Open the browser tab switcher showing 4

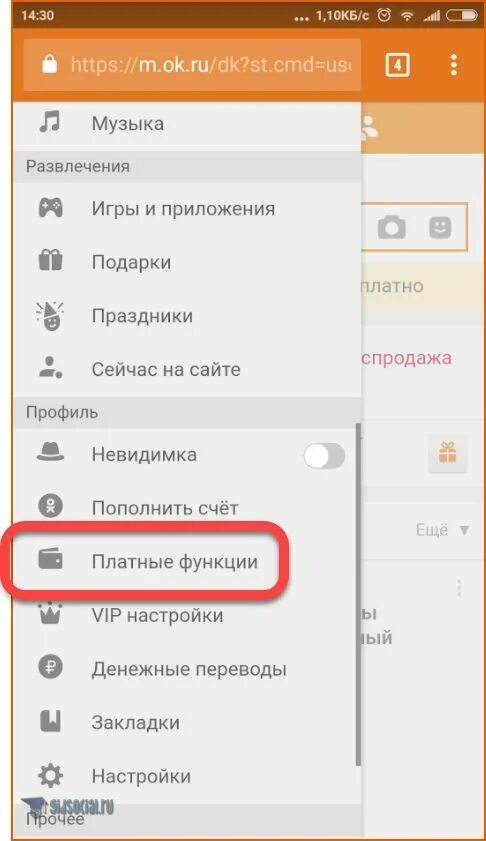pos(397,65)
